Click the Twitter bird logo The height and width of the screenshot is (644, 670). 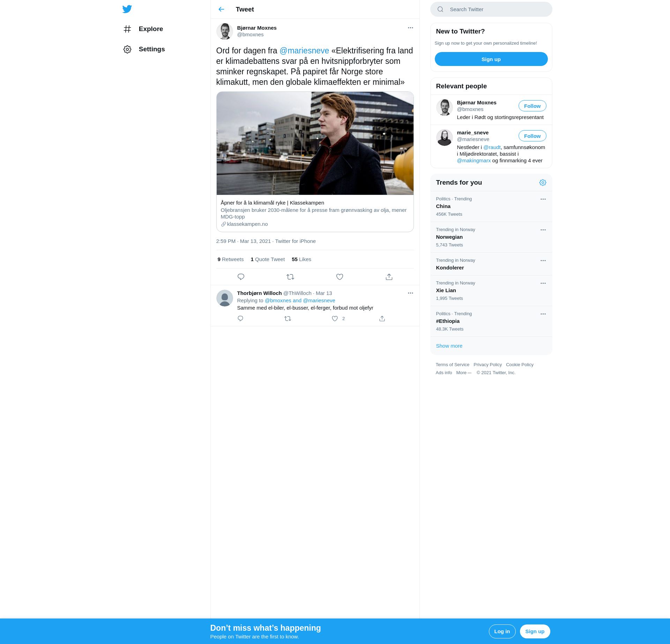pyautogui.click(x=127, y=9)
